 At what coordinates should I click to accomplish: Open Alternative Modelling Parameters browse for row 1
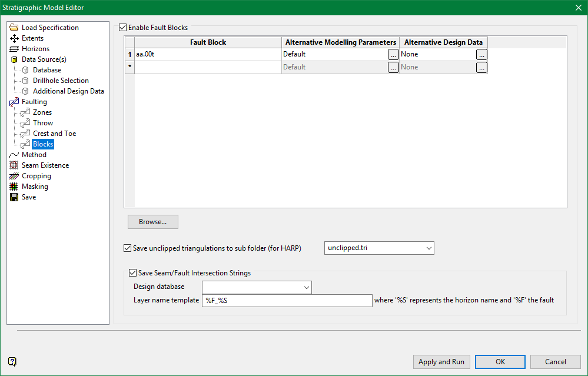[393, 54]
